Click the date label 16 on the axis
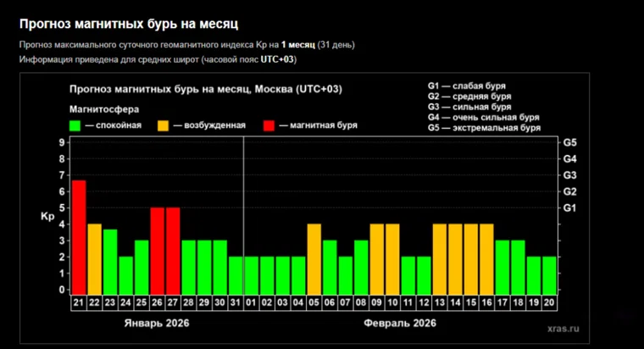 (x=486, y=302)
